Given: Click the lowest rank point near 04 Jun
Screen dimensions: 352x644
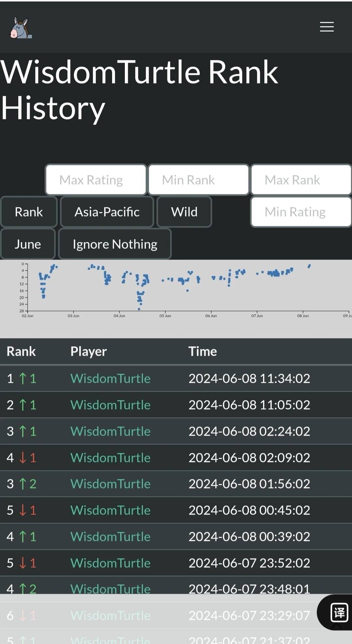Looking at the screenshot, I should pyautogui.click(x=139, y=309).
